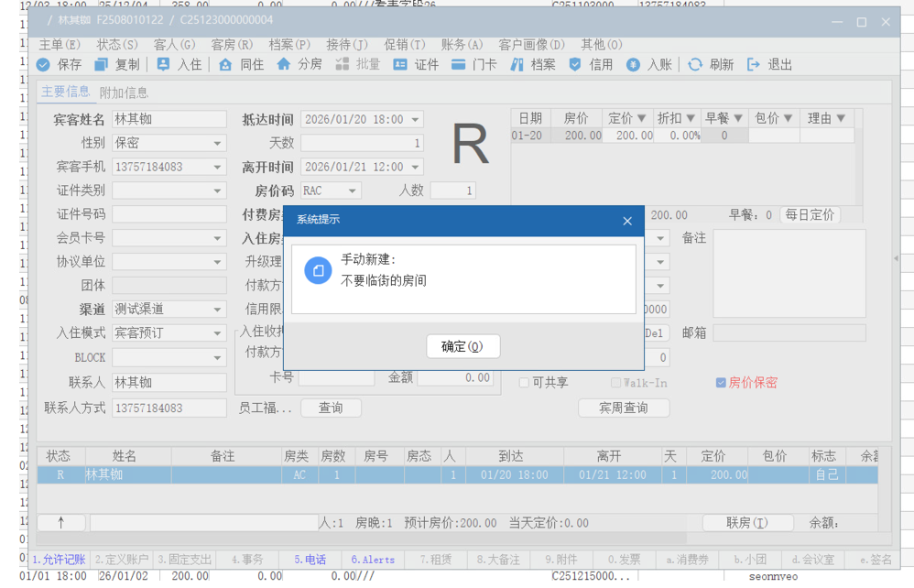Click the Door Card (门卡) toolbar icon
Image resolution: width=914 pixels, height=588 pixels.
pos(458,65)
